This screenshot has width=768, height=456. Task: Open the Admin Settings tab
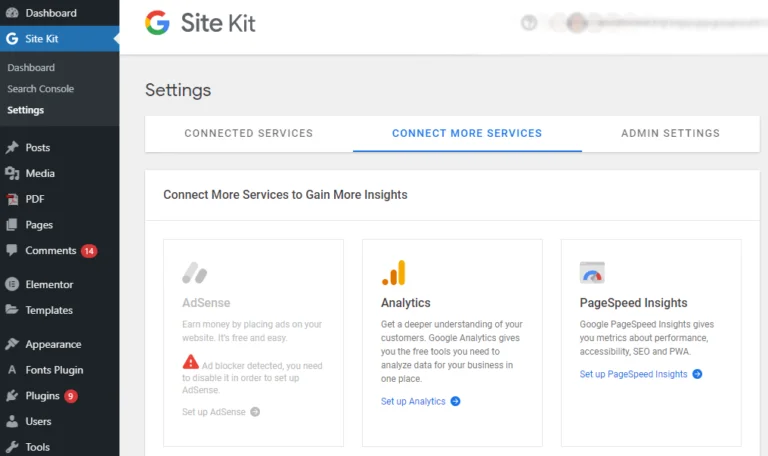[671, 133]
